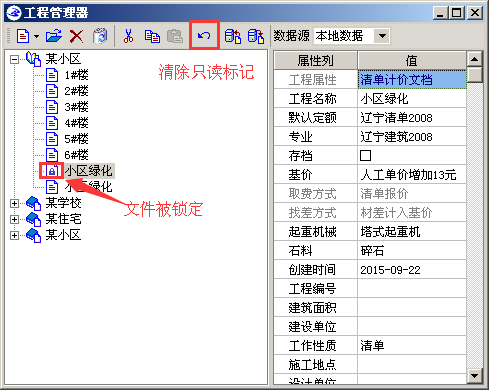The image size is (489, 390).
Task: Open the 数据源 dropdown arrow
Action: (x=382, y=36)
